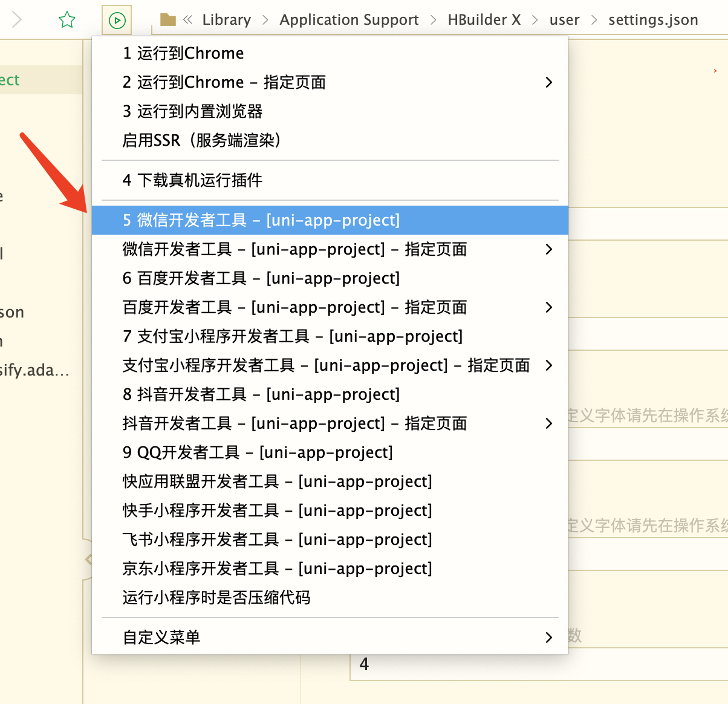Click 'user' breadcrumb segment
This screenshot has height=704, width=728.
(565, 20)
